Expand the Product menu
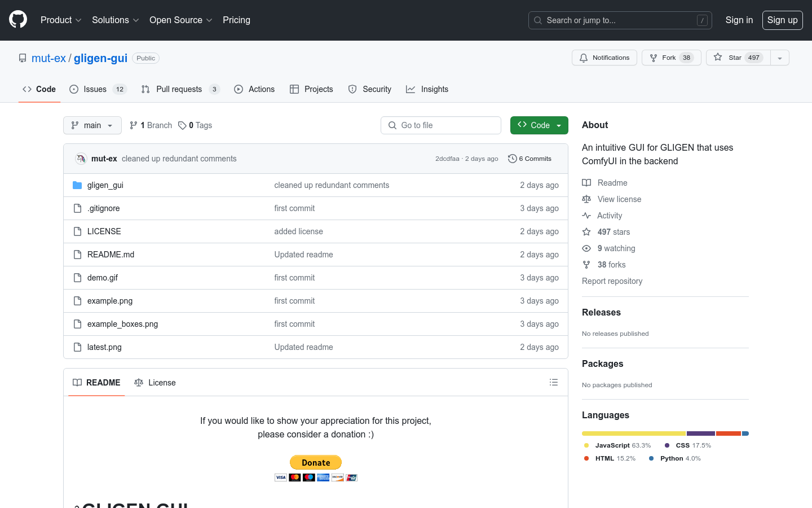Screen dimensions: 812x508 point(61,20)
